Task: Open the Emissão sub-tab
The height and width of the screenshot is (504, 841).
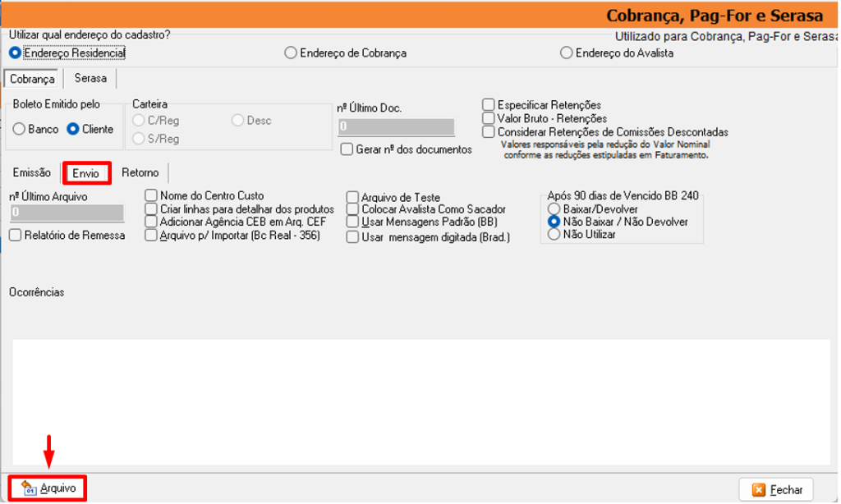Action: tap(32, 172)
